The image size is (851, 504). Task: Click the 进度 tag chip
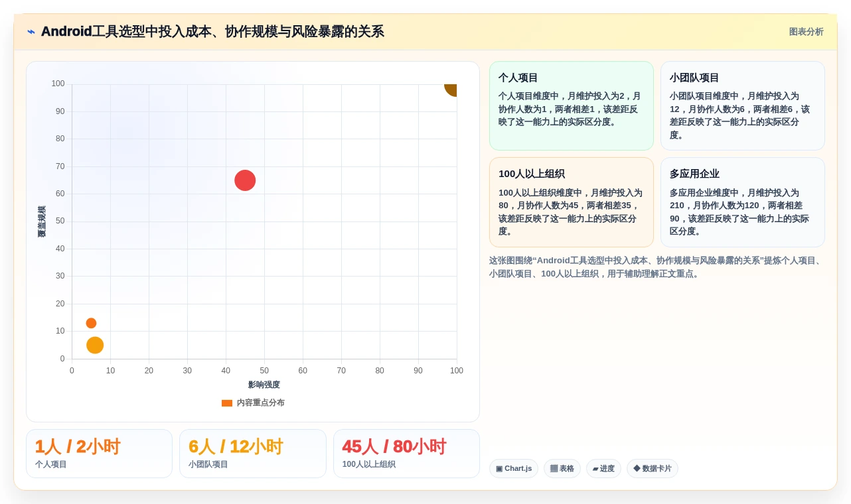point(603,469)
